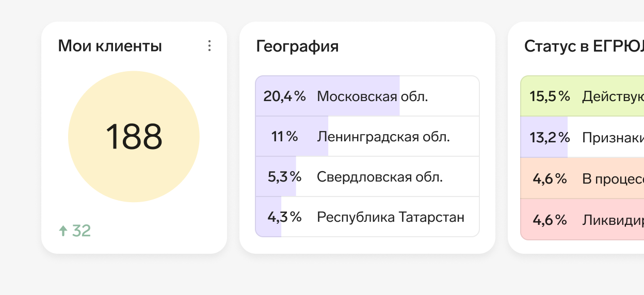Click the 20,4 % share value
Image resolution: width=644 pixels, height=295 pixels.
point(284,96)
